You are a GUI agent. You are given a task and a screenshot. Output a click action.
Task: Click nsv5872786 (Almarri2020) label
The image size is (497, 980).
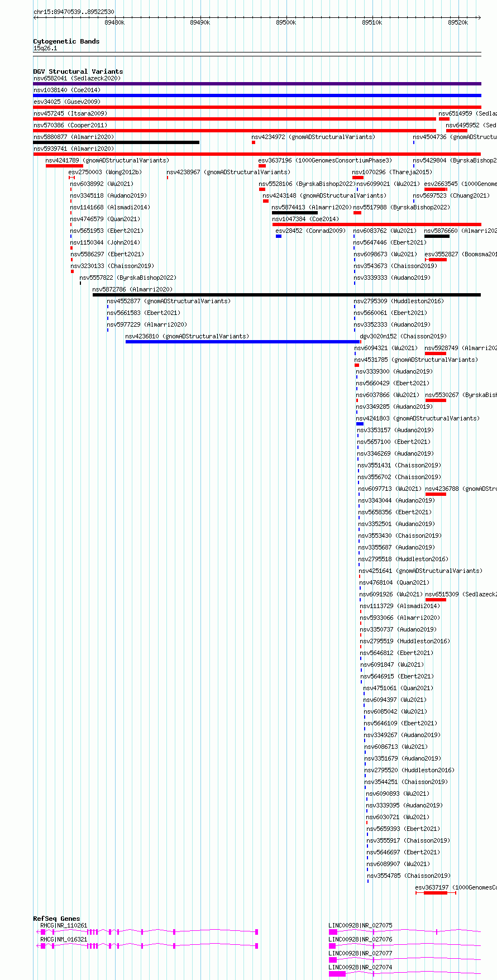point(133,289)
